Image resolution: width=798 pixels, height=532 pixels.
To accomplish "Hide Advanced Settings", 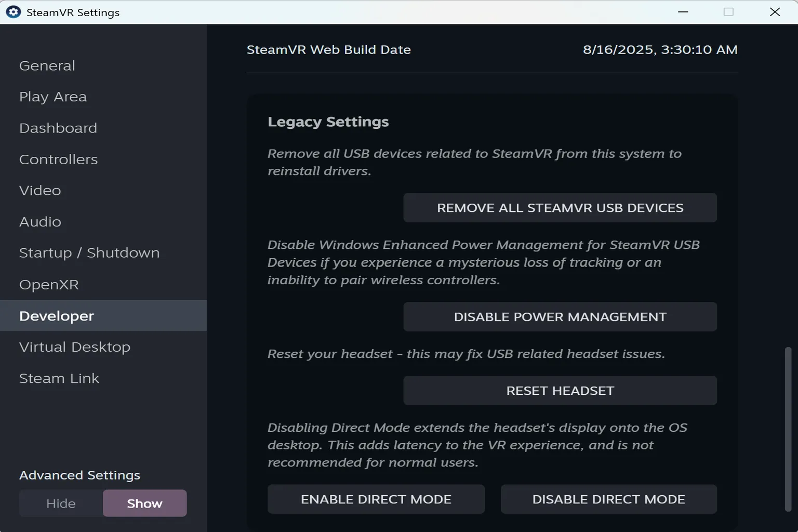I will click(61, 503).
